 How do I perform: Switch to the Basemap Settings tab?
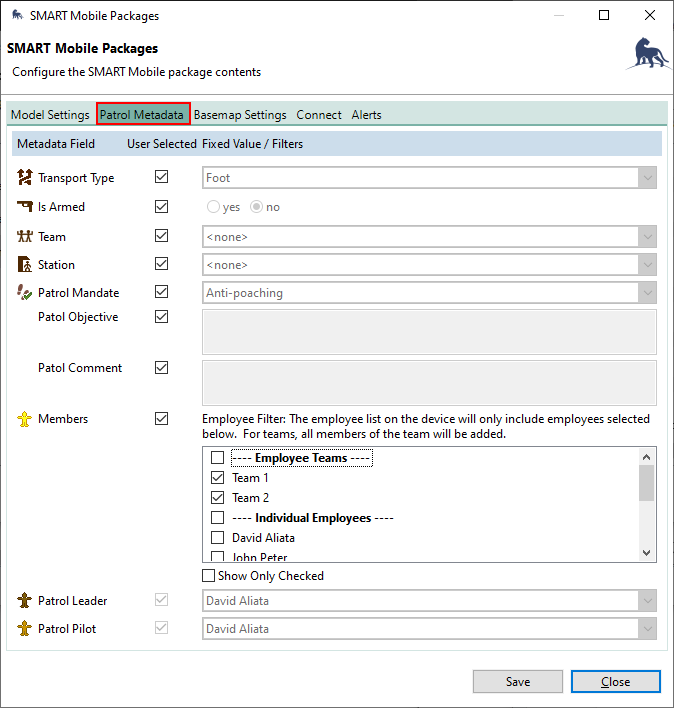pyautogui.click(x=240, y=115)
